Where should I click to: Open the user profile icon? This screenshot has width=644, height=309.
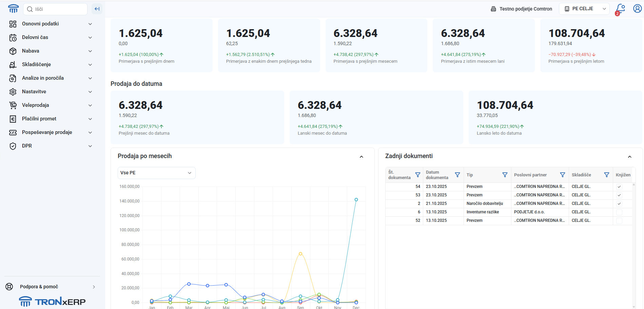point(637,8)
